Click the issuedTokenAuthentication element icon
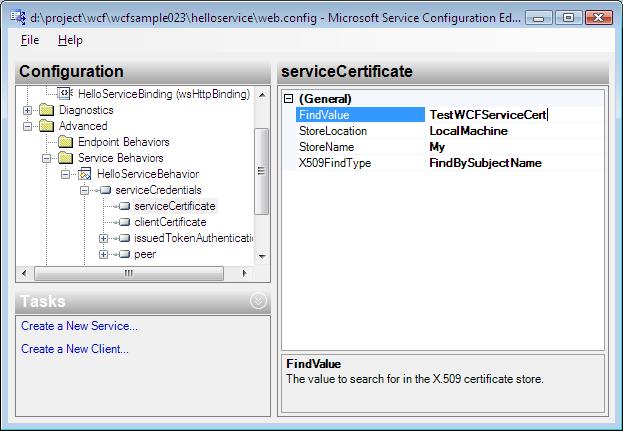Image resolution: width=623 pixels, height=431 pixels. 124,238
